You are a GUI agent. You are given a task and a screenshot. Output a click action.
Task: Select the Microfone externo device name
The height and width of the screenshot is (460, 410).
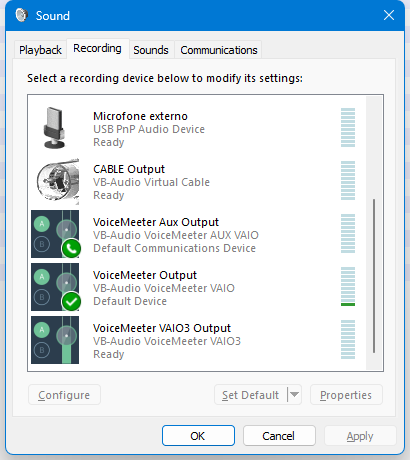tap(140, 116)
